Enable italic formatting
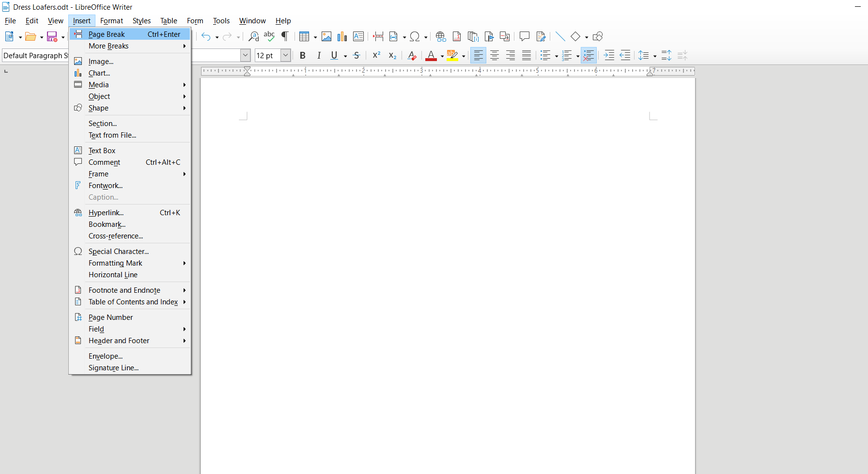The image size is (868, 474). [x=319, y=55]
